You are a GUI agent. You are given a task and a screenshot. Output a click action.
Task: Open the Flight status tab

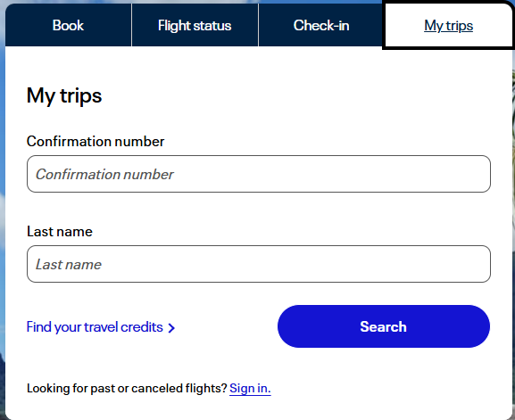click(x=195, y=25)
